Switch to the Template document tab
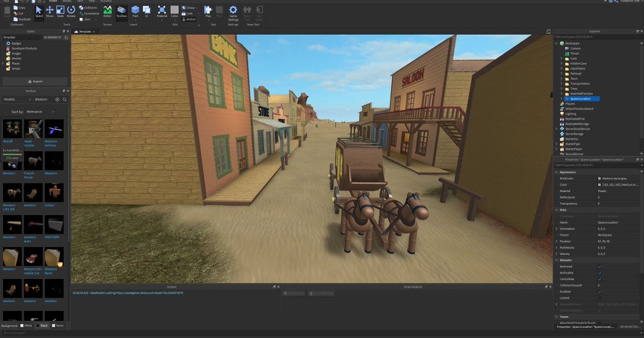Viewport: 644px width, 338px height. coord(85,32)
